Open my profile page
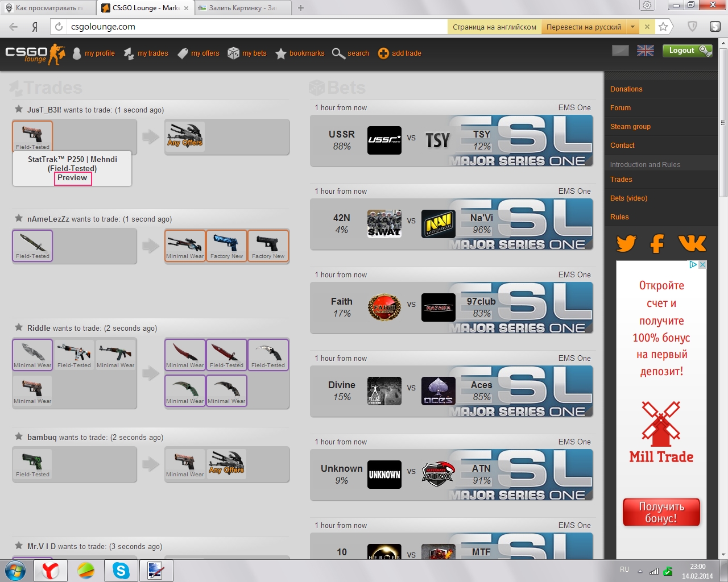 [94, 53]
